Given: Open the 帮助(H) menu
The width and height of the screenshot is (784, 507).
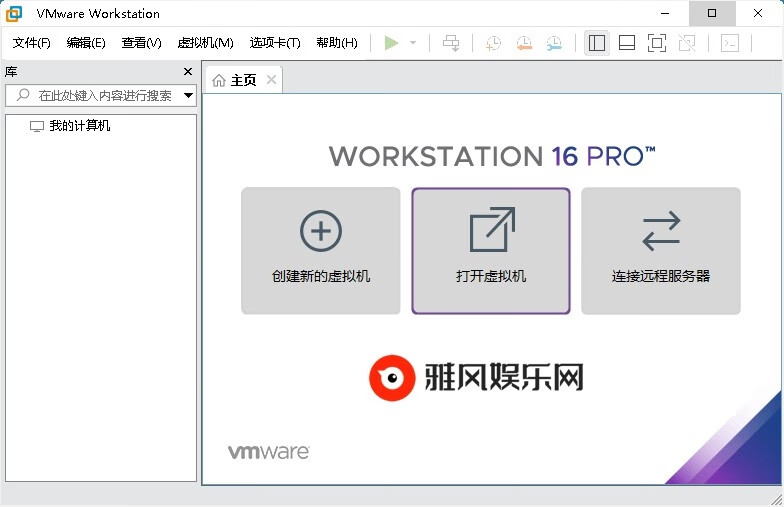Looking at the screenshot, I should point(337,43).
